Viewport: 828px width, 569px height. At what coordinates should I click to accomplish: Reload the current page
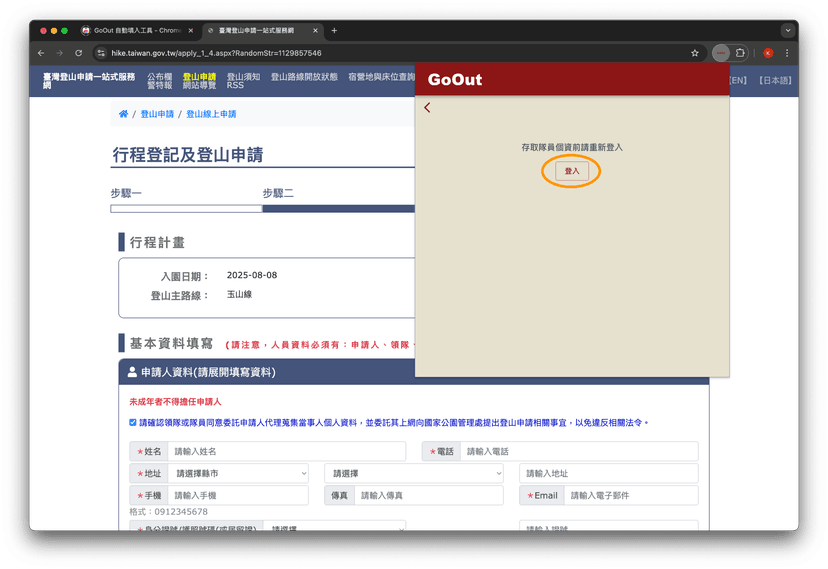[79, 53]
